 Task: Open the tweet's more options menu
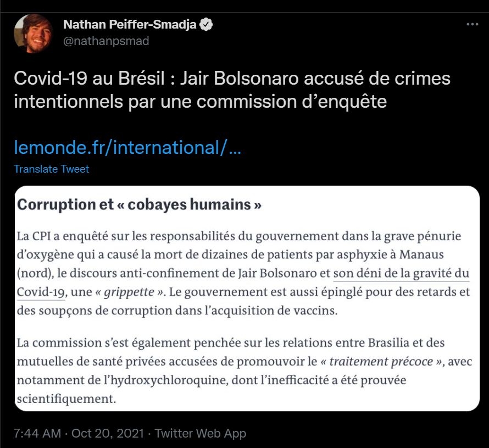472,25
